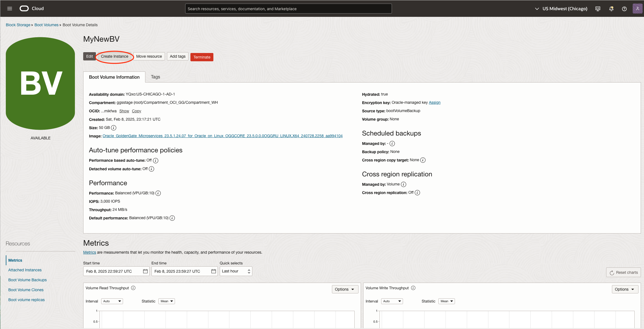Click the Create Instance button
Screen dimensions: 644x329
[x=114, y=56]
